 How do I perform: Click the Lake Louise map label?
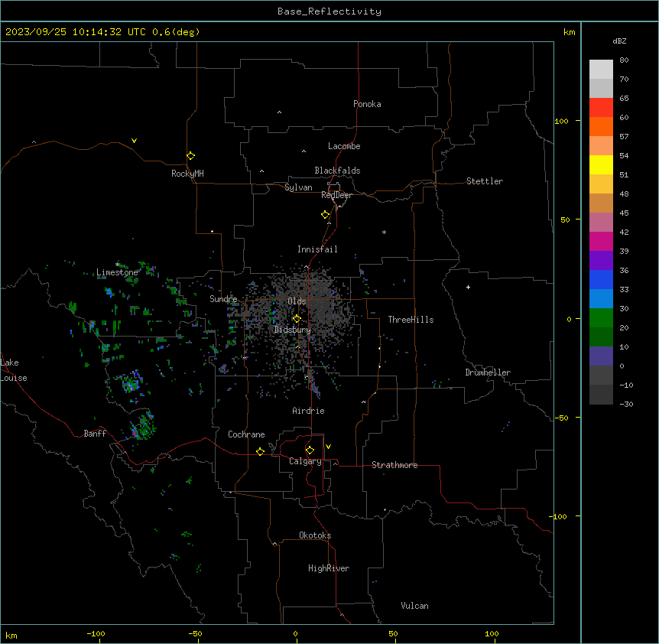pyautogui.click(x=14, y=370)
